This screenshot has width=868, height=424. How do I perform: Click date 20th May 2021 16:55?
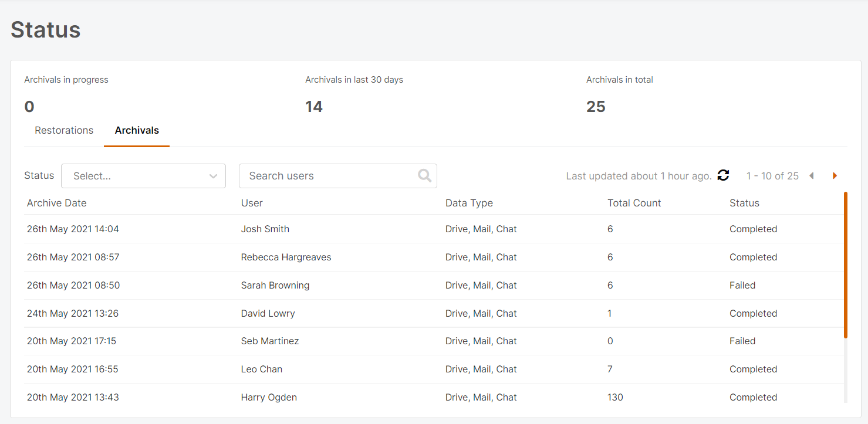click(73, 369)
